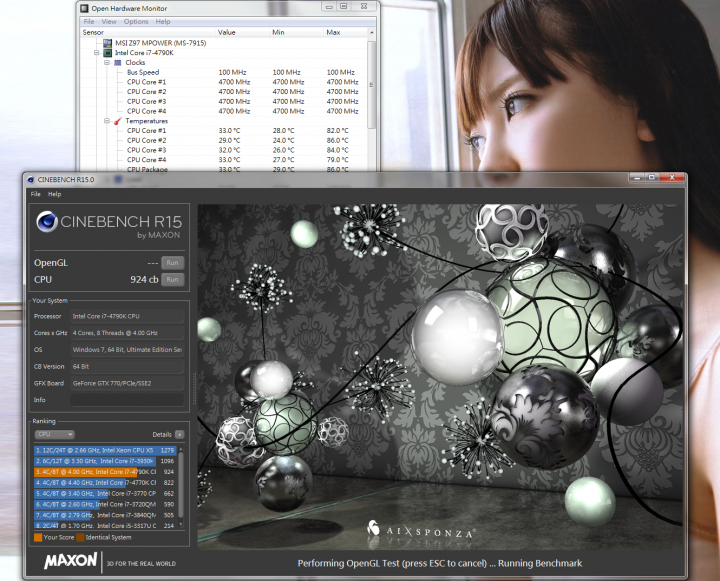Select CPU Core #2 clock row
The width and height of the screenshot is (720, 581).
[x=224, y=91]
